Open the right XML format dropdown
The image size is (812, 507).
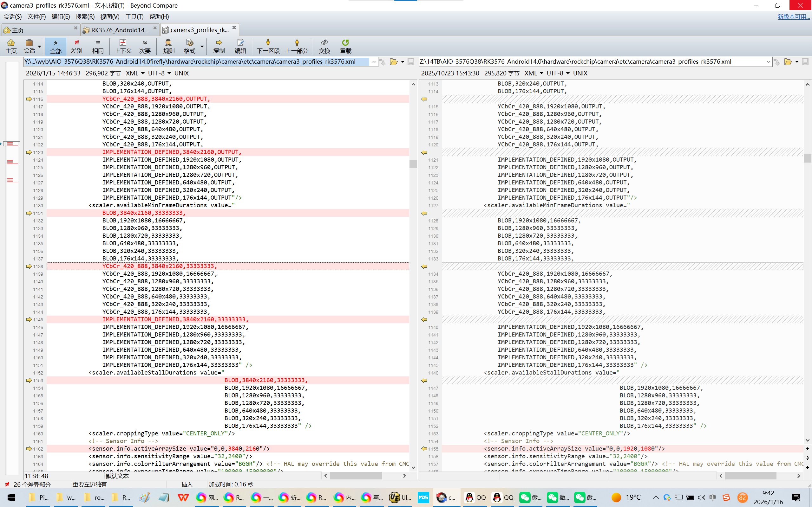[541, 73]
